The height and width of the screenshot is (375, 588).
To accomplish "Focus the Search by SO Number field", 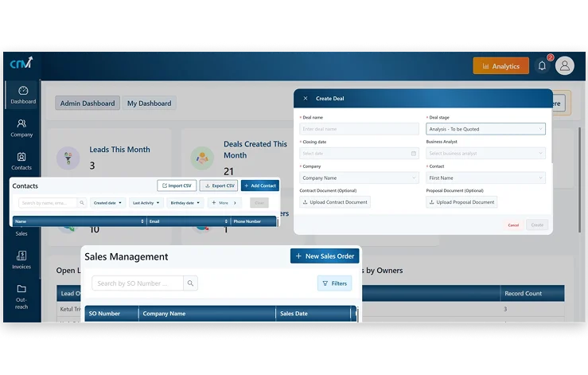I will coord(138,283).
